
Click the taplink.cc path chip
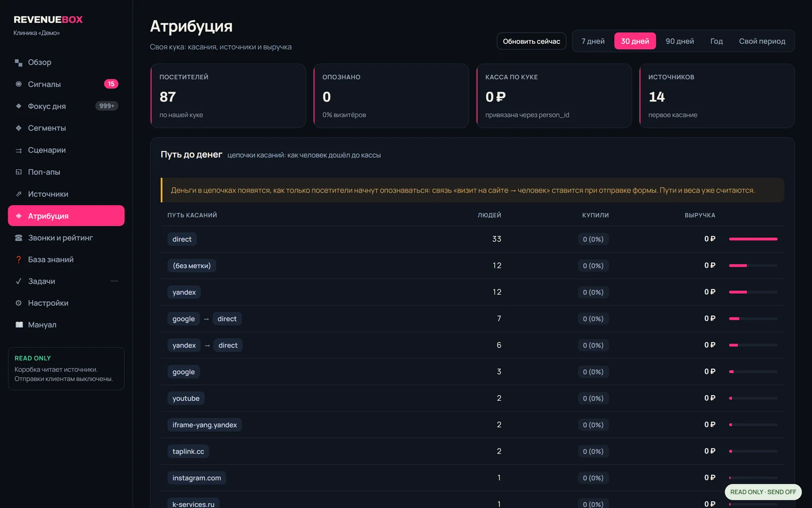coord(188,451)
